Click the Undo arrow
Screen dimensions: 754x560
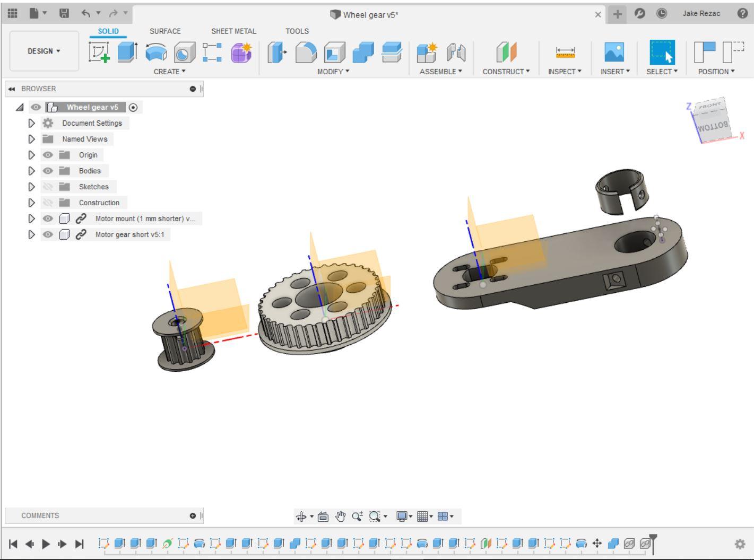[x=86, y=13]
